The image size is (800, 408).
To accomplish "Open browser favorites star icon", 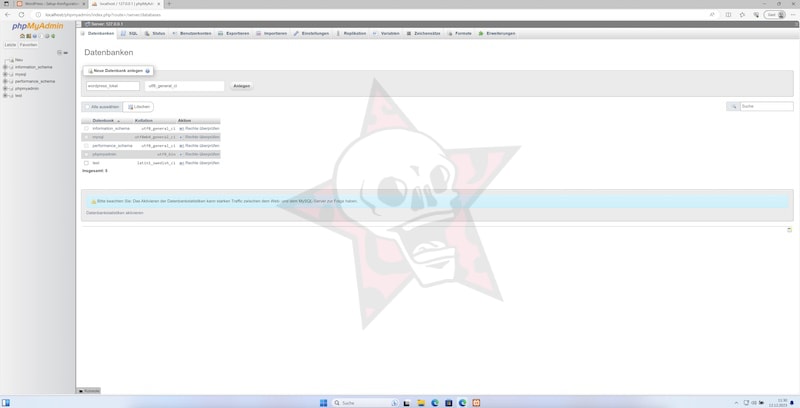I will click(742, 15).
